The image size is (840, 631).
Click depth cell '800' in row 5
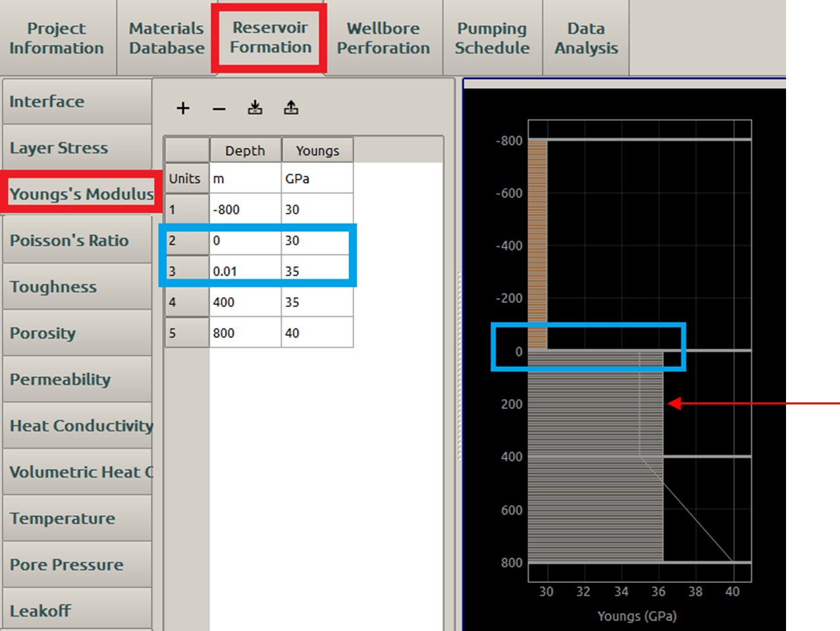(x=246, y=333)
